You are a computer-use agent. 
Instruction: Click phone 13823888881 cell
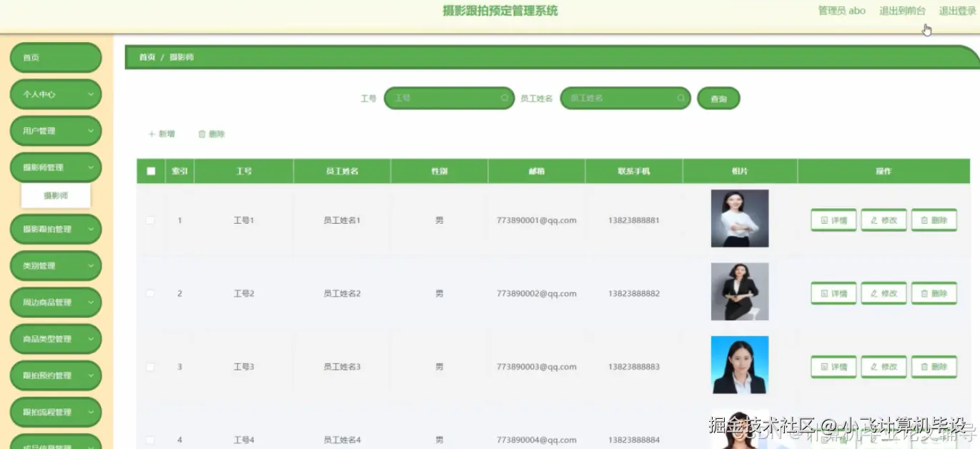pyautogui.click(x=634, y=220)
